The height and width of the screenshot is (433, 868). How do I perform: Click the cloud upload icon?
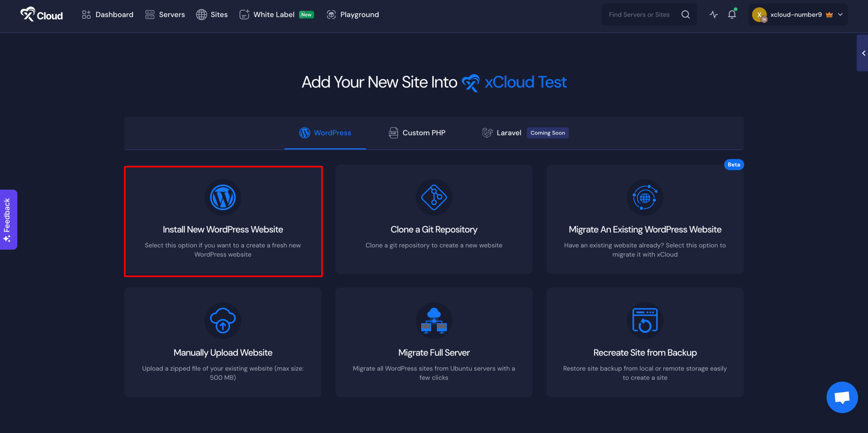pyautogui.click(x=223, y=320)
